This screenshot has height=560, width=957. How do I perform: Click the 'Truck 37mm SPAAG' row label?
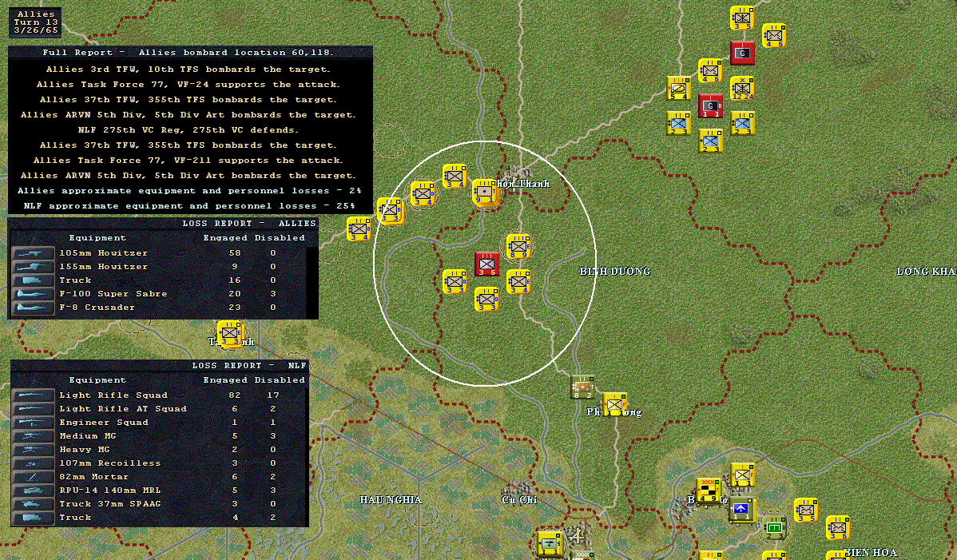pos(110,504)
